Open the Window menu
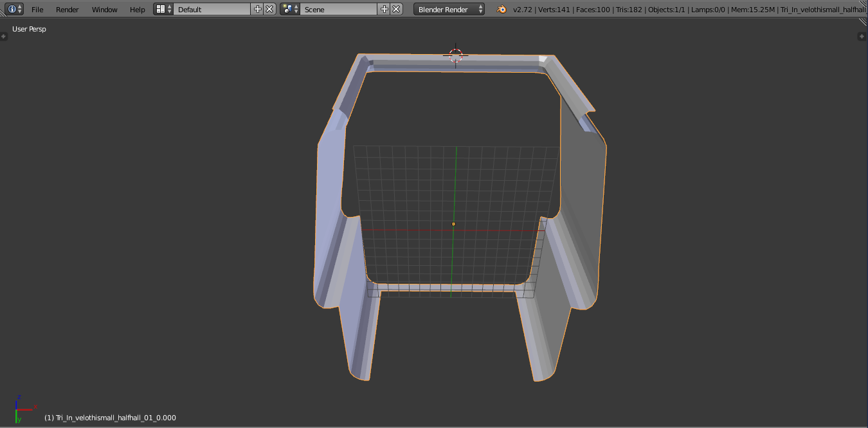The width and height of the screenshot is (868, 428). [x=105, y=10]
